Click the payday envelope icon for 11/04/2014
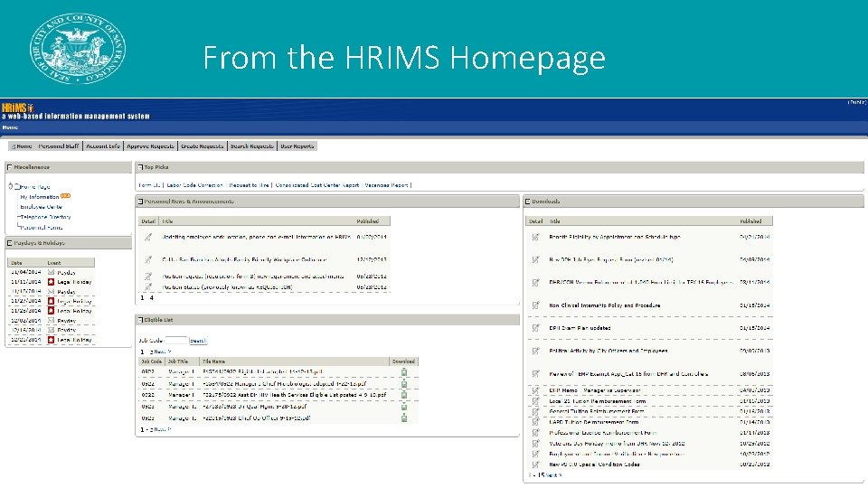This screenshot has height=488, width=868. click(51, 272)
